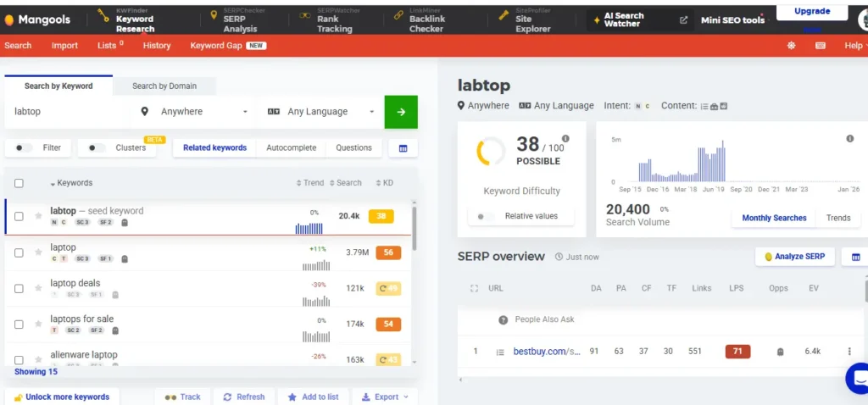Open the bestbuy.com result link
The width and height of the screenshot is (868, 405).
point(547,352)
